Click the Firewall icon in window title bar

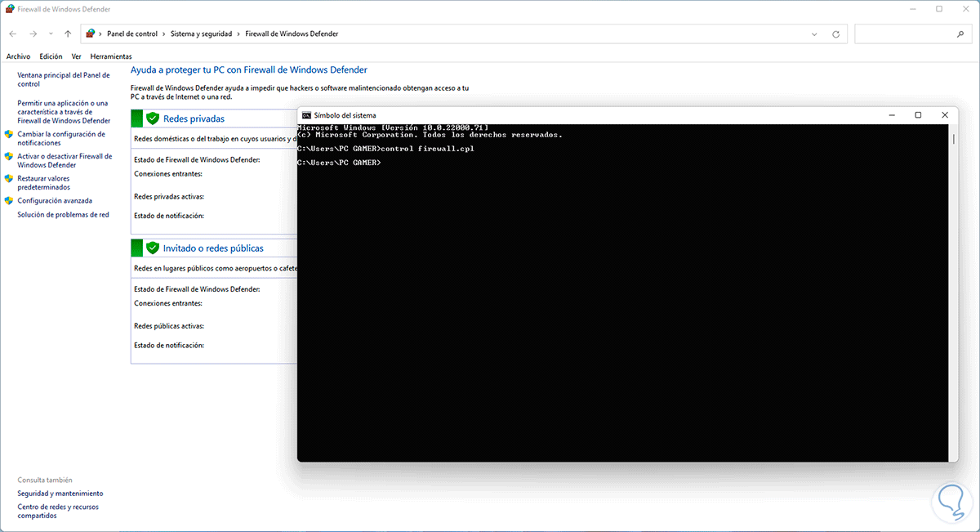pyautogui.click(x=10, y=8)
